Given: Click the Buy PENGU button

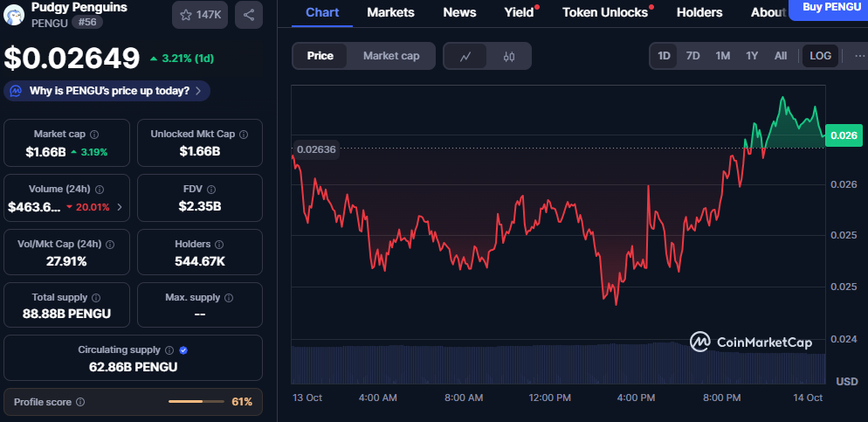Looking at the screenshot, I should coord(828,8).
